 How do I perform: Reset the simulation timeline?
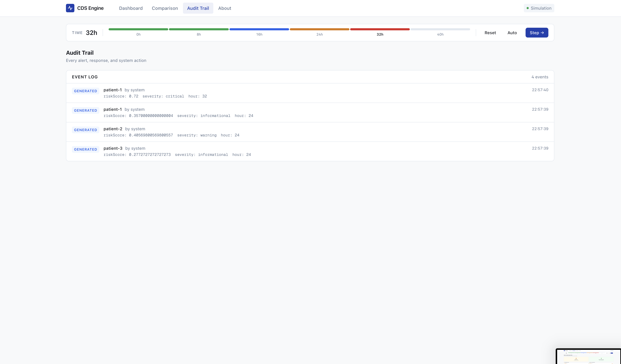[x=490, y=33]
